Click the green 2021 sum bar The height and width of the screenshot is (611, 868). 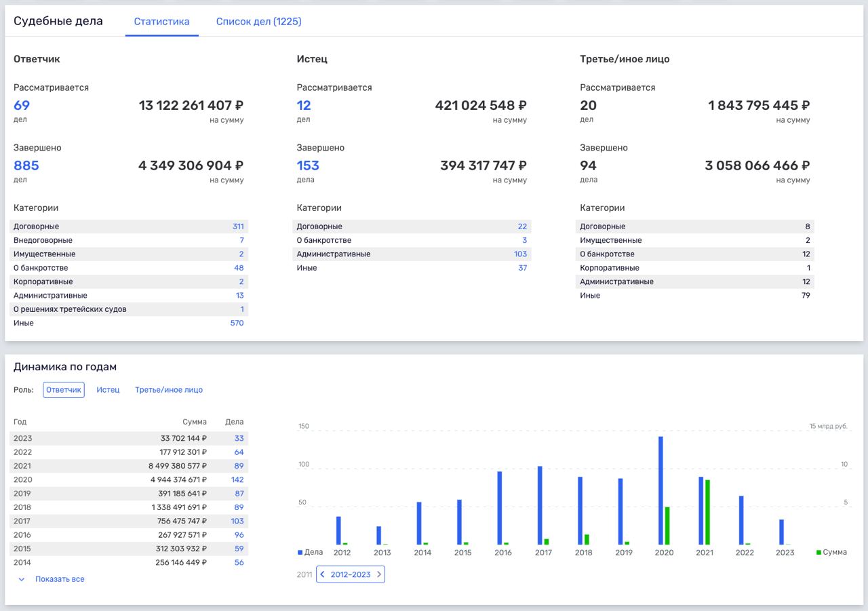pyautogui.click(x=708, y=512)
